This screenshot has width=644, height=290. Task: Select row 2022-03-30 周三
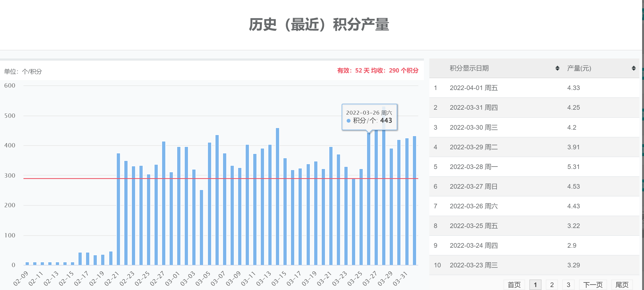pos(534,127)
